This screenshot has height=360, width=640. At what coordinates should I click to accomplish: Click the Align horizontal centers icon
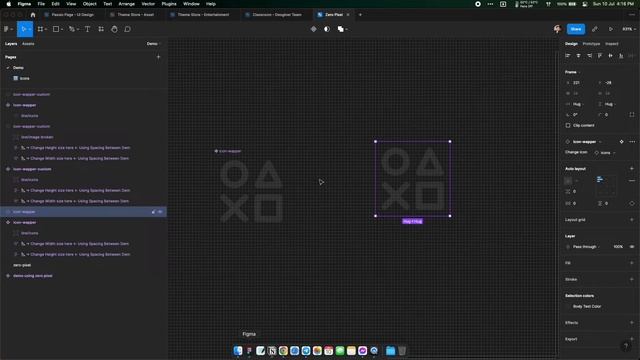(578, 56)
